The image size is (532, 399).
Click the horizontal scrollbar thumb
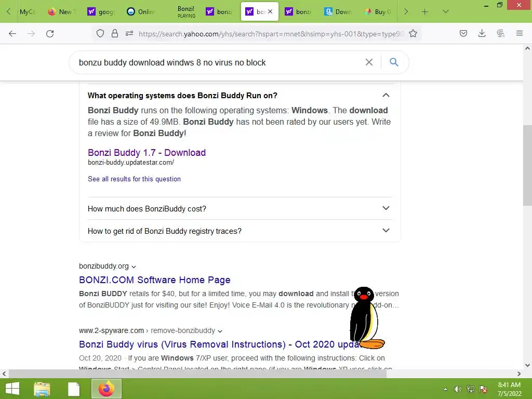[x=197, y=374]
